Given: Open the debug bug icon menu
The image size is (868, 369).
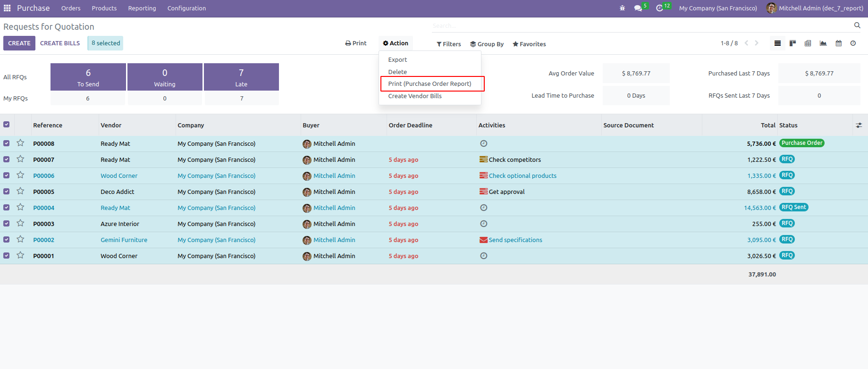Looking at the screenshot, I should pos(622,8).
